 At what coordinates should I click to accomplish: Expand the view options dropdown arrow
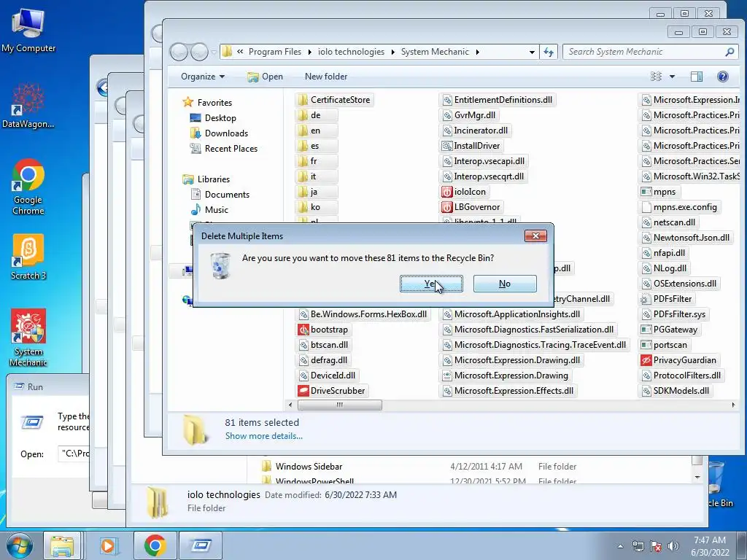point(672,76)
